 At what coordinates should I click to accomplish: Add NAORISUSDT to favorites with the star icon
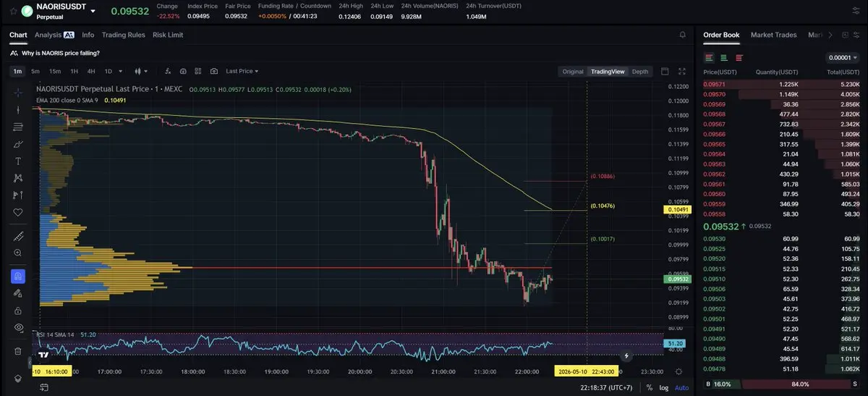click(14, 11)
